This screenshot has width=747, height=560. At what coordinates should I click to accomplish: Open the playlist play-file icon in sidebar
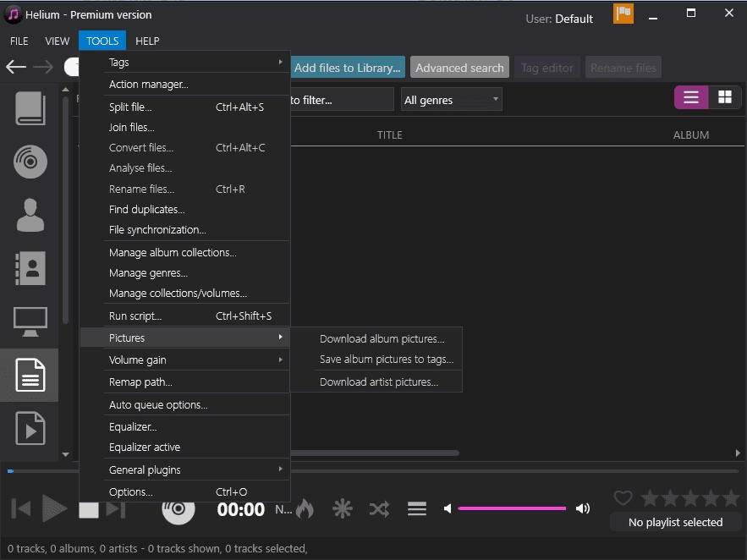pos(30,428)
